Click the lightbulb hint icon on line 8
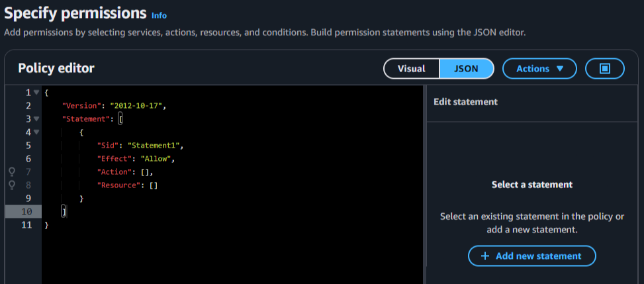Viewport: 644px width, 284px height. (12, 185)
